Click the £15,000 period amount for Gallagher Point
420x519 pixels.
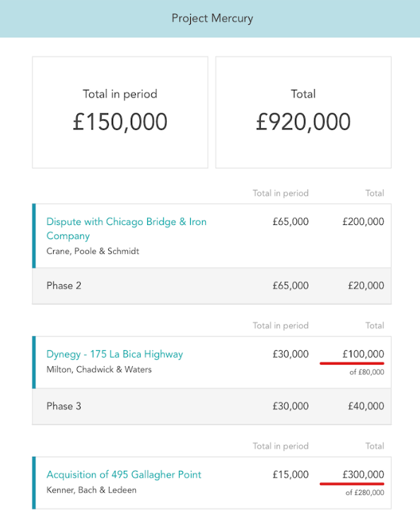coord(291,474)
